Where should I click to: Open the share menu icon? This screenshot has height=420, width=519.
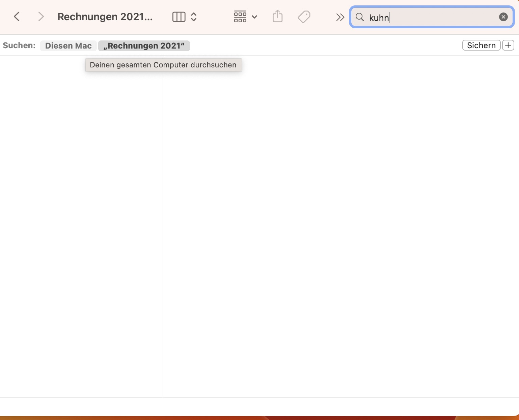[x=277, y=17]
